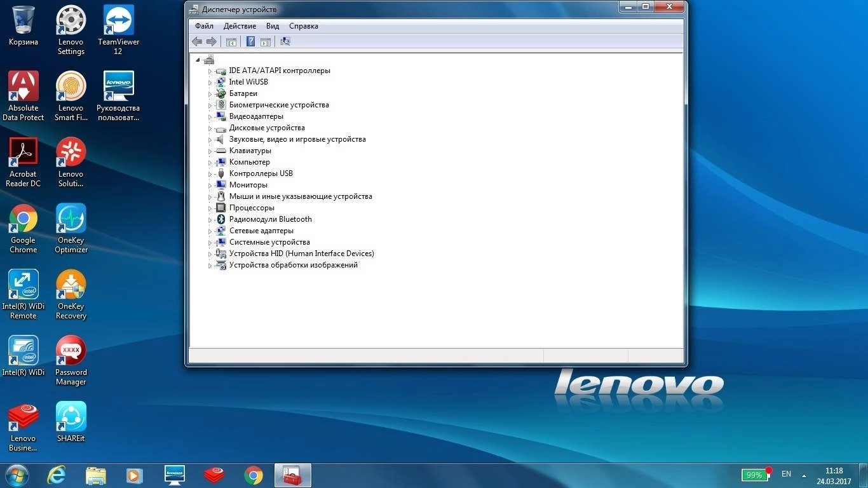Select the Процессоры tree row
Screen dimensions: 868x488
coord(252,208)
